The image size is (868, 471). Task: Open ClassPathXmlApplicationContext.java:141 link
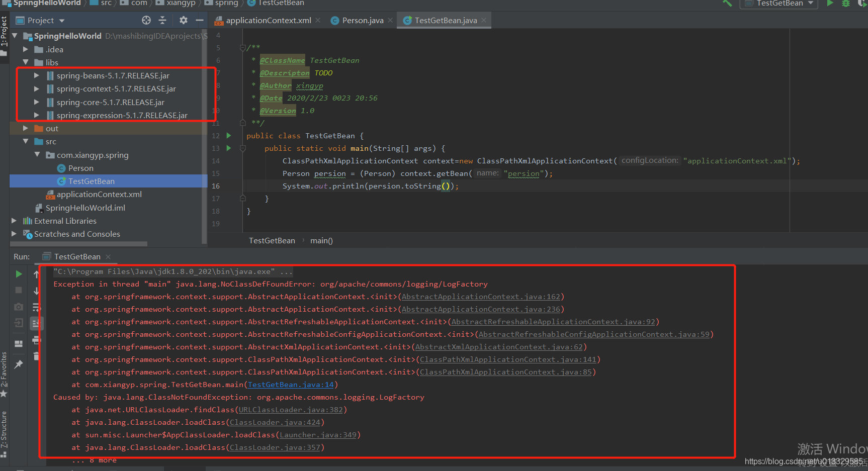(508, 359)
